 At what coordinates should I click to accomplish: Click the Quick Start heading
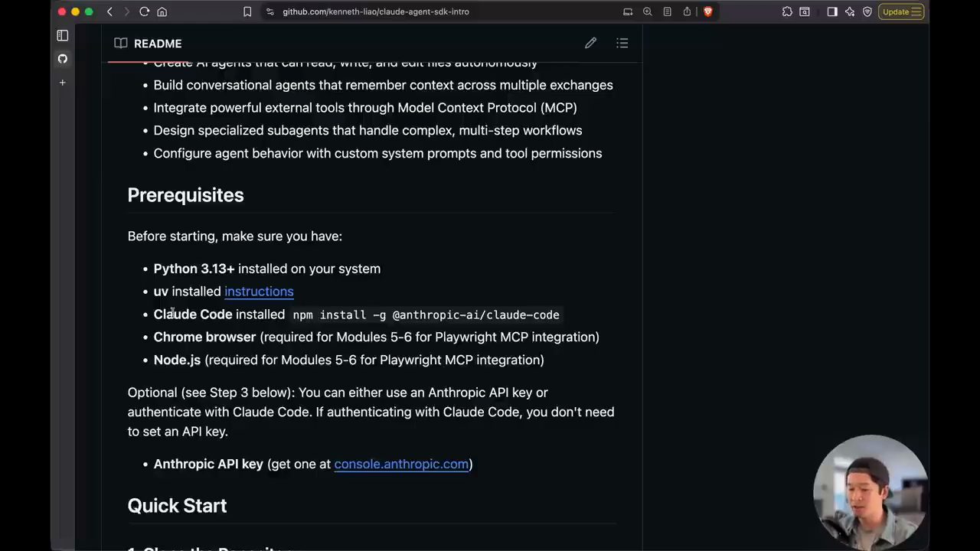[x=177, y=506]
